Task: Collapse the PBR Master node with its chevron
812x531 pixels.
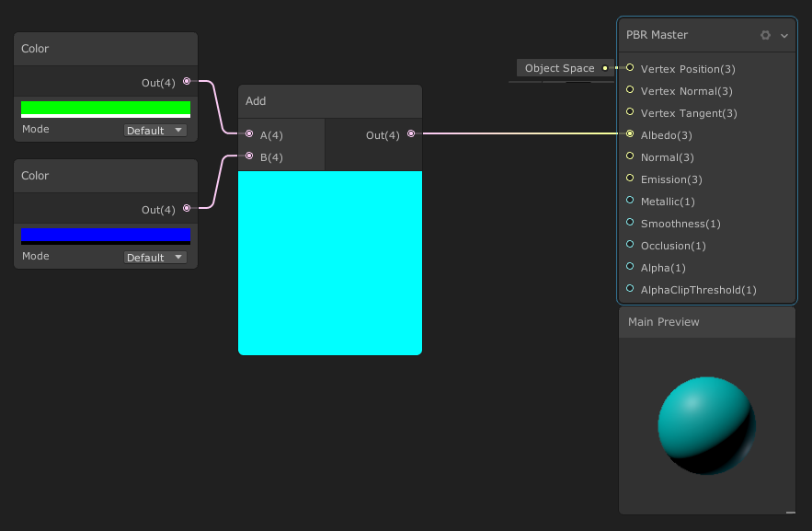Action: (783, 35)
